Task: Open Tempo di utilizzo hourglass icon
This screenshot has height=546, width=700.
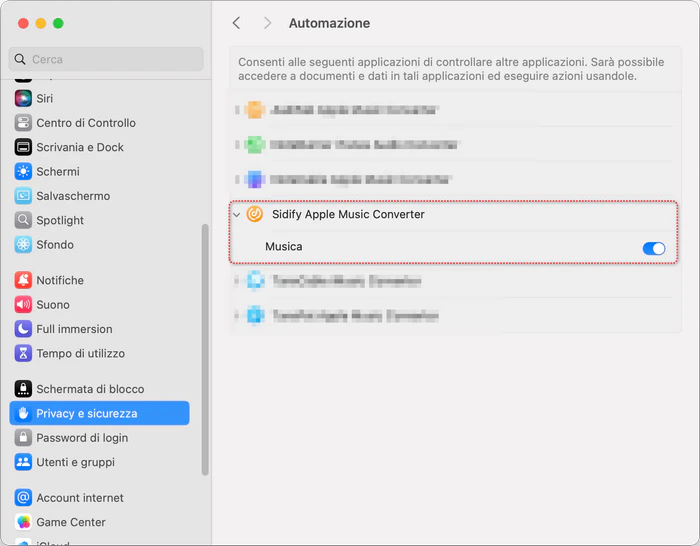Action: click(23, 354)
